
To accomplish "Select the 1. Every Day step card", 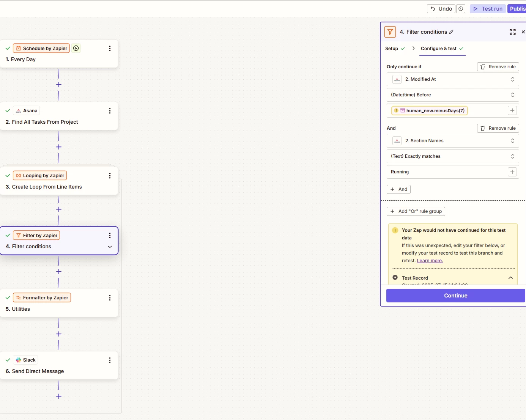I will (x=59, y=54).
